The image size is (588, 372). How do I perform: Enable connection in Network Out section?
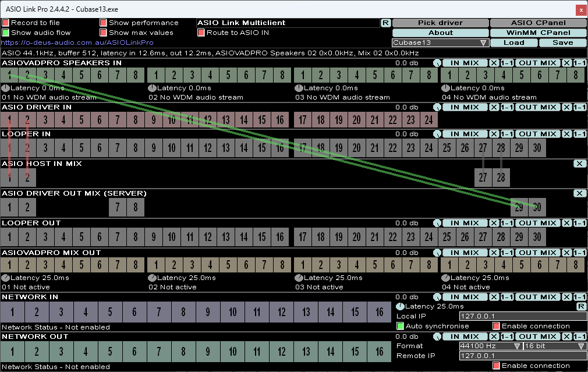(496, 366)
